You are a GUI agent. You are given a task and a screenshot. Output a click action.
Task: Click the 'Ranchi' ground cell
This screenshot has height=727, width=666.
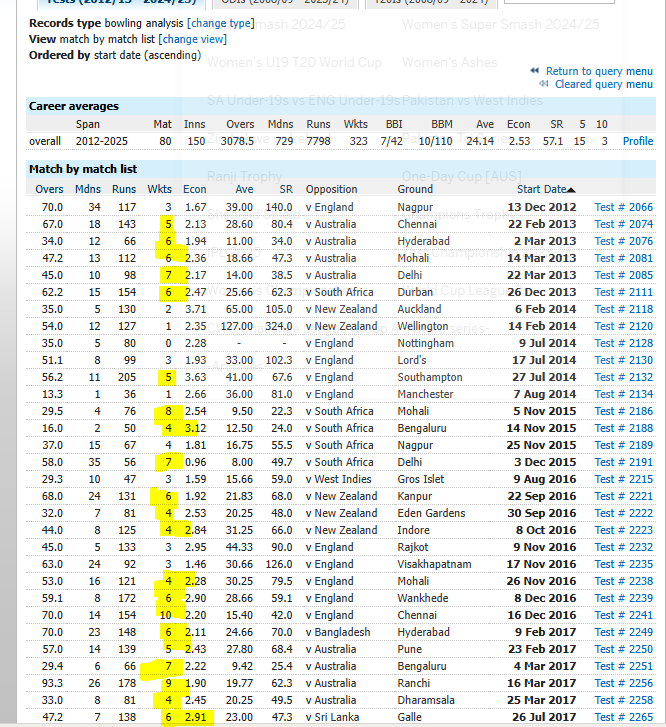pyautogui.click(x=413, y=683)
